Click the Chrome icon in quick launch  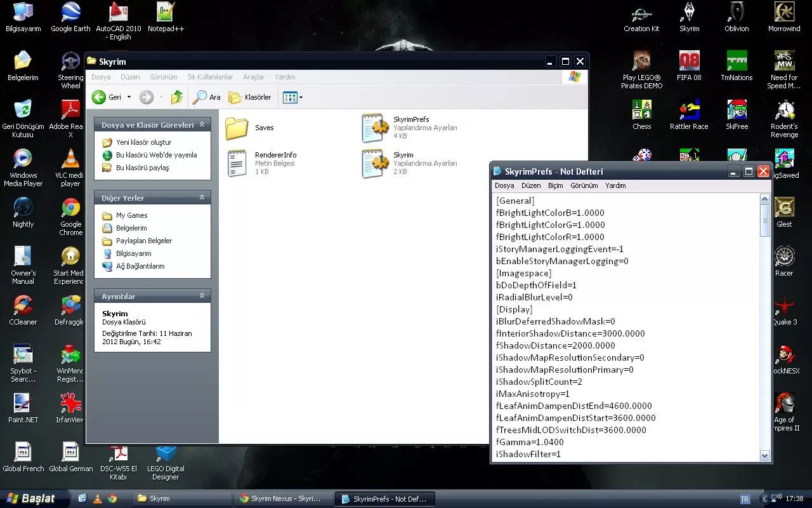coord(112,498)
